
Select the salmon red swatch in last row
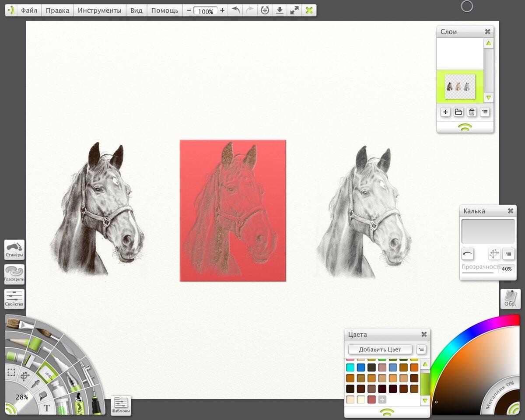coord(371,399)
